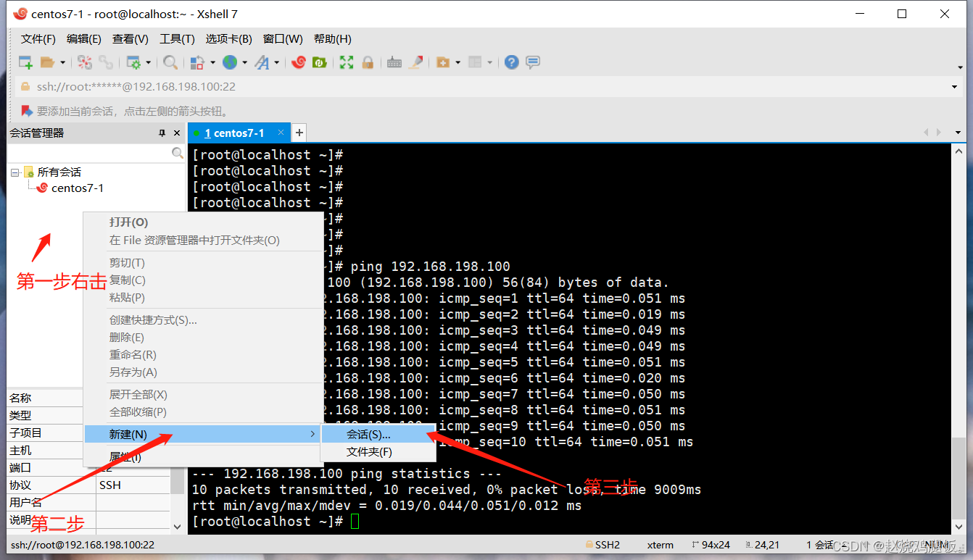The height and width of the screenshot is (560, 973).
Task: Click the keyboard mapping toolbar icon
Action: pos(394,62)
